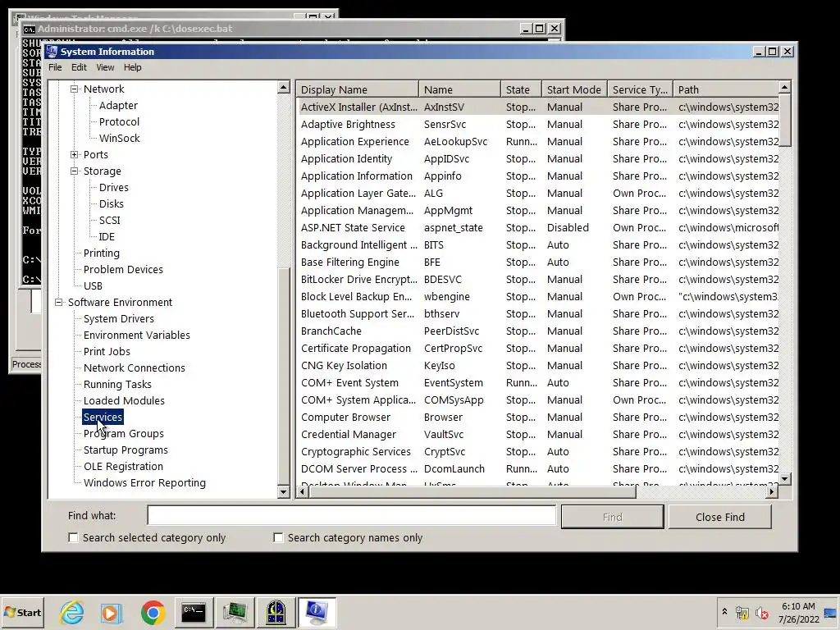Enable Search category names only checkbox

pos(278,537)
